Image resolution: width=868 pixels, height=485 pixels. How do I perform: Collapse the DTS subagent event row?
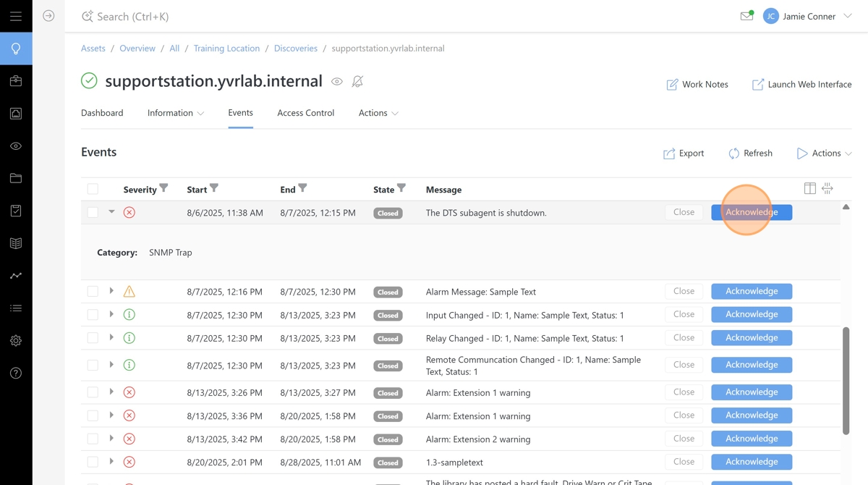click(x=111, y=212)
